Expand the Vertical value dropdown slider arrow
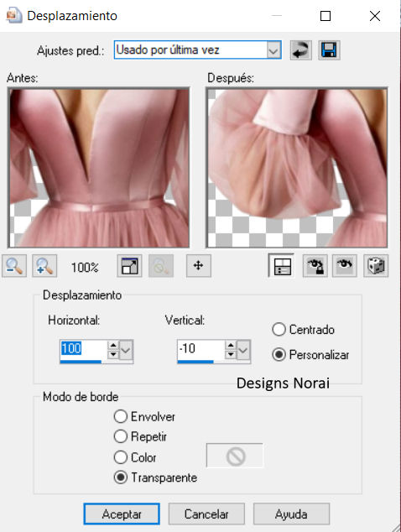Viewport: 401px width, 532px height. [243, 349]
